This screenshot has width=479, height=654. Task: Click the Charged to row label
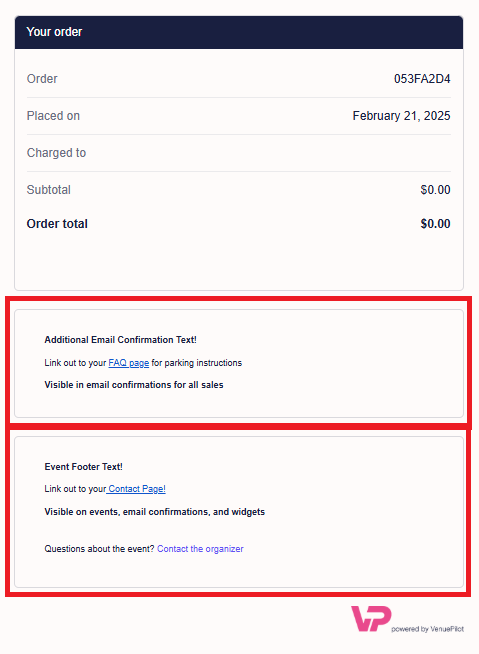tap(56, 153)
